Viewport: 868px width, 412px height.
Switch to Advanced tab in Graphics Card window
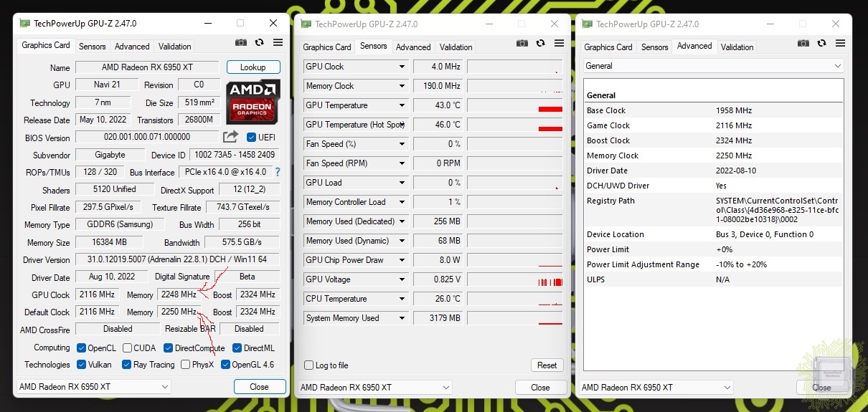point(132,47)
